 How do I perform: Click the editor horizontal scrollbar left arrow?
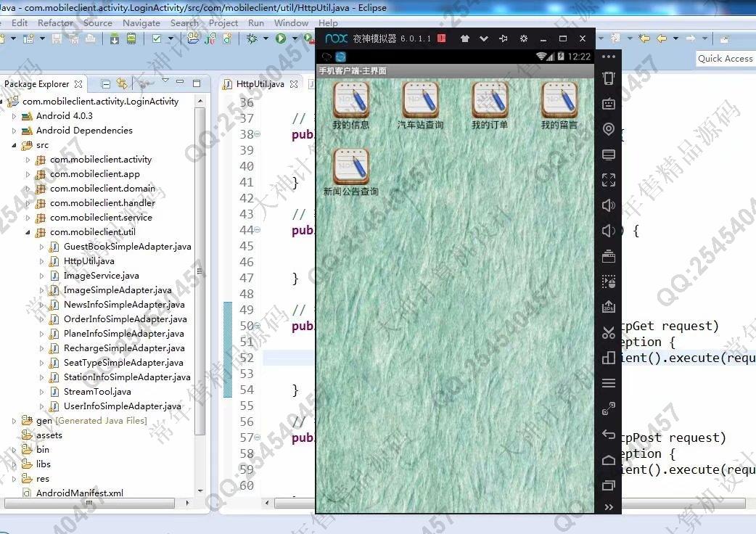[267, 503]
